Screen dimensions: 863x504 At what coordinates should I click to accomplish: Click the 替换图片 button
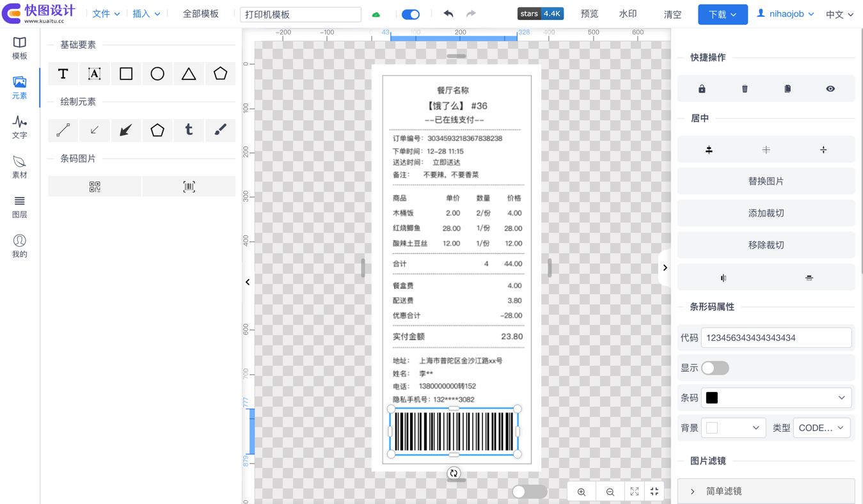point(766,181)
